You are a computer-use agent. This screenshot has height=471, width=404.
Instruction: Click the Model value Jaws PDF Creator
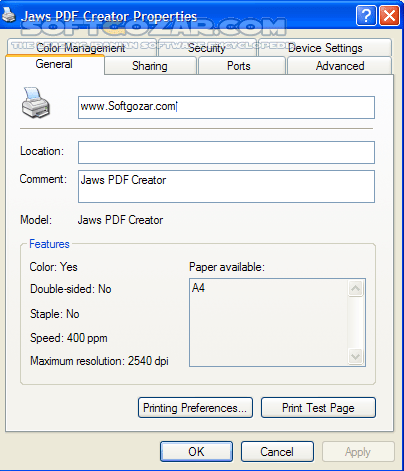click(120, 220)
